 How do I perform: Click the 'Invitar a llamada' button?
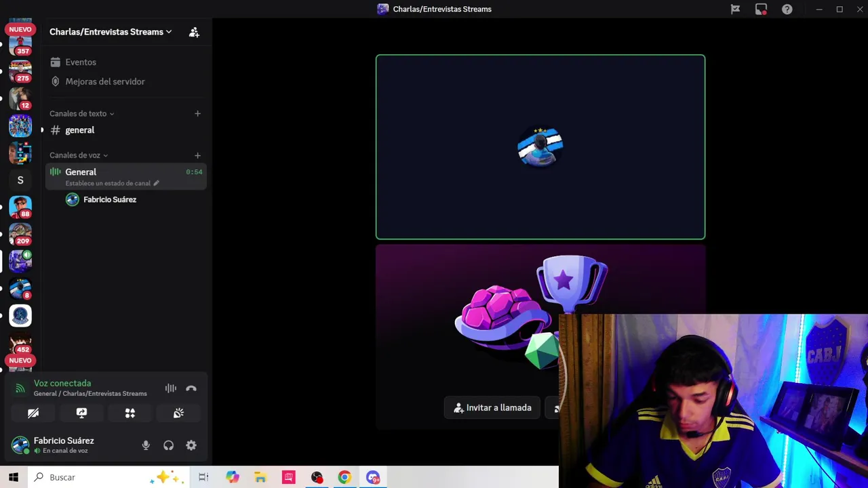(492, 407)
